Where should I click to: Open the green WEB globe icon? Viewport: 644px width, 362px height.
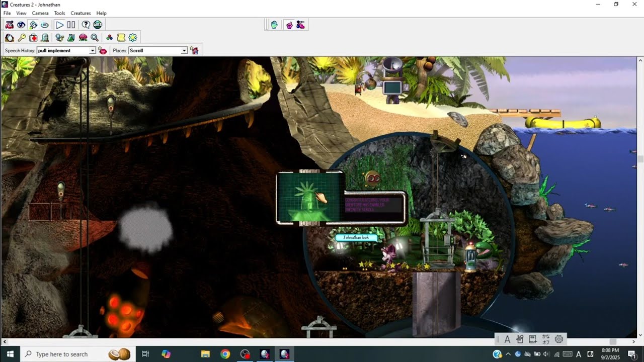[x=98, y=25]
